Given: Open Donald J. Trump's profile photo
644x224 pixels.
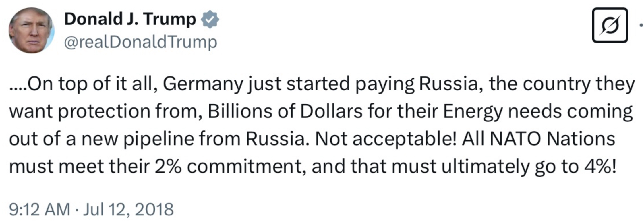Looking at the screenshot, I should [x=31, y=30].
